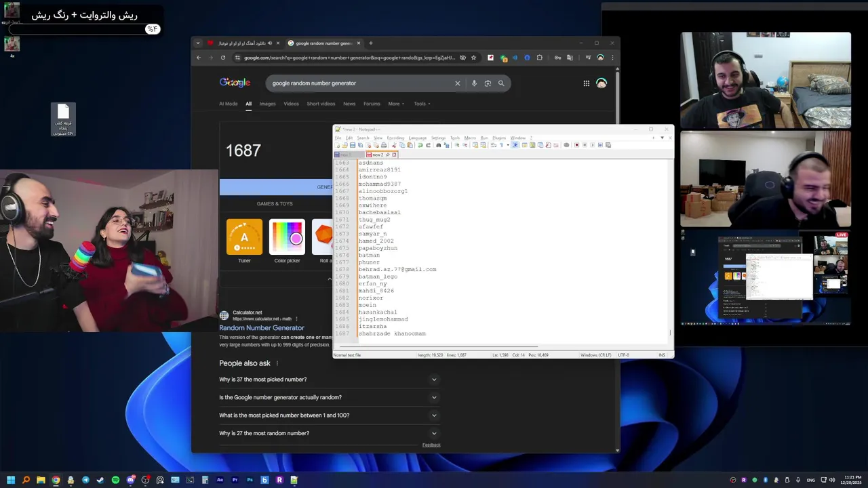Open Telegram from the taskbar
Screen dimensions: 868x488
[85, 480]
